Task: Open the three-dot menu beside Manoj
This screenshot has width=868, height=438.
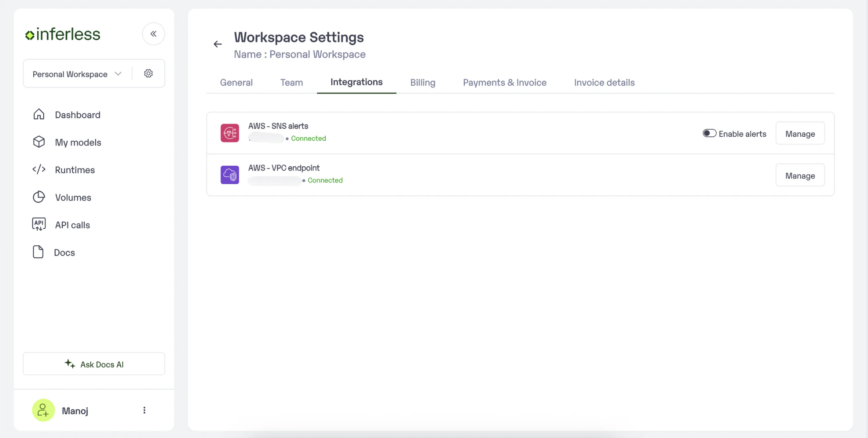Action: pos(144,410)
